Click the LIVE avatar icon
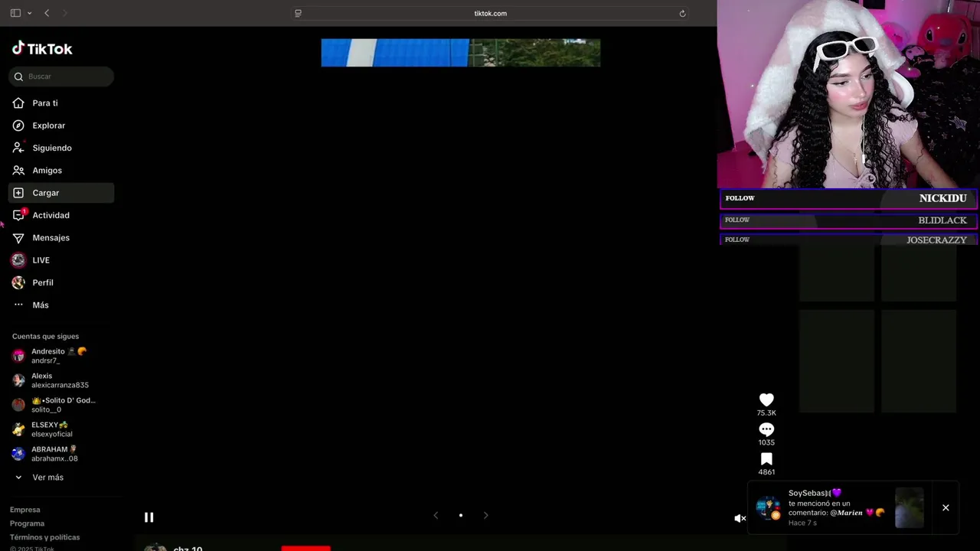This screenshot has height=551, width=980. 18,260
